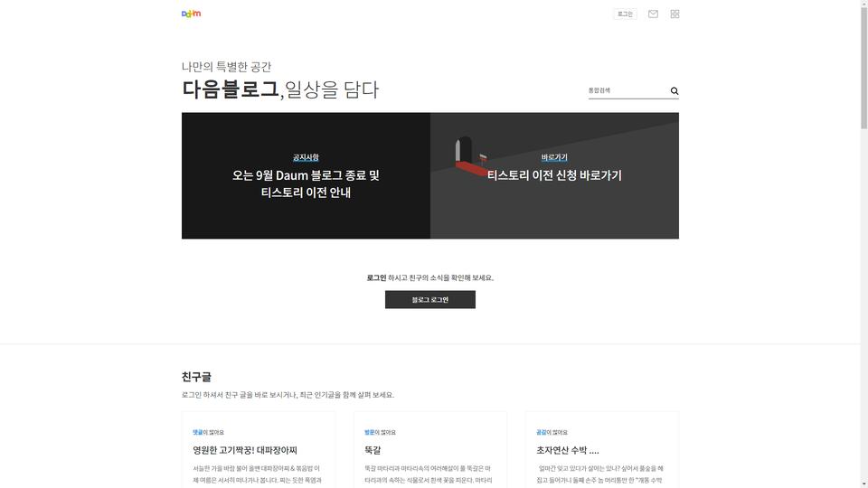Click the 바로가기 link in banner
The height and width of the screenshot is (488, 868).
(554, 157)
